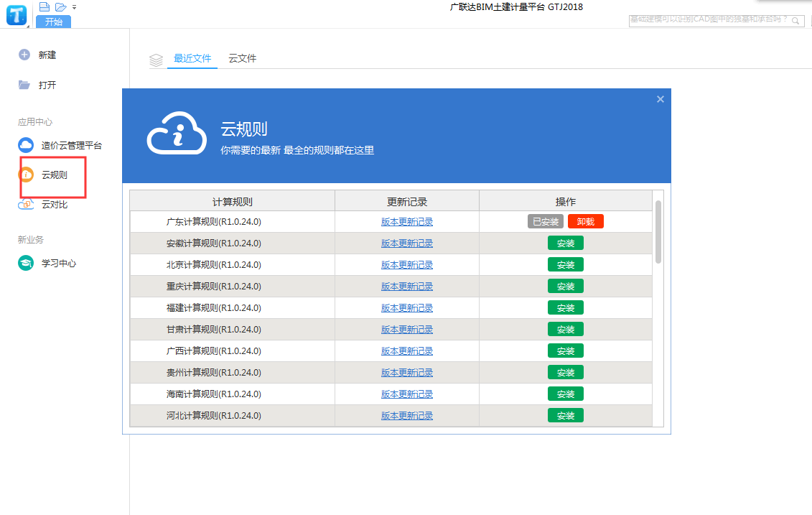Select the 开始 ribbon tab
This screenshot has width=812, height=515.
tap(53, 22)
